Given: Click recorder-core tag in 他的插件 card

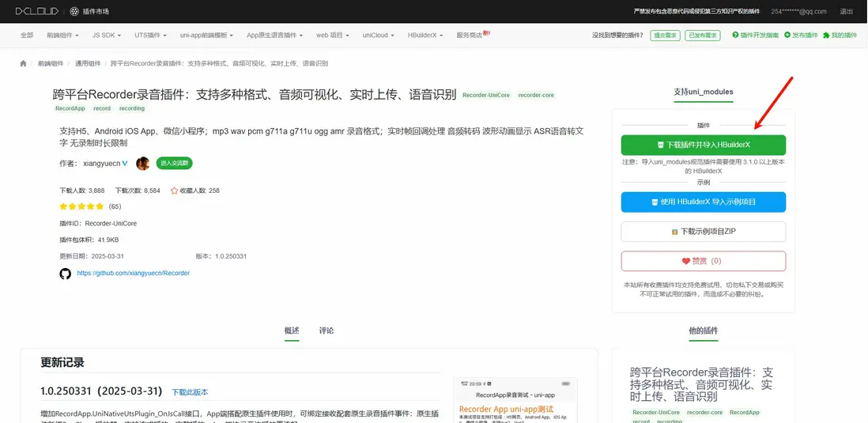Looking at the screenshot, I should (704, 413).
